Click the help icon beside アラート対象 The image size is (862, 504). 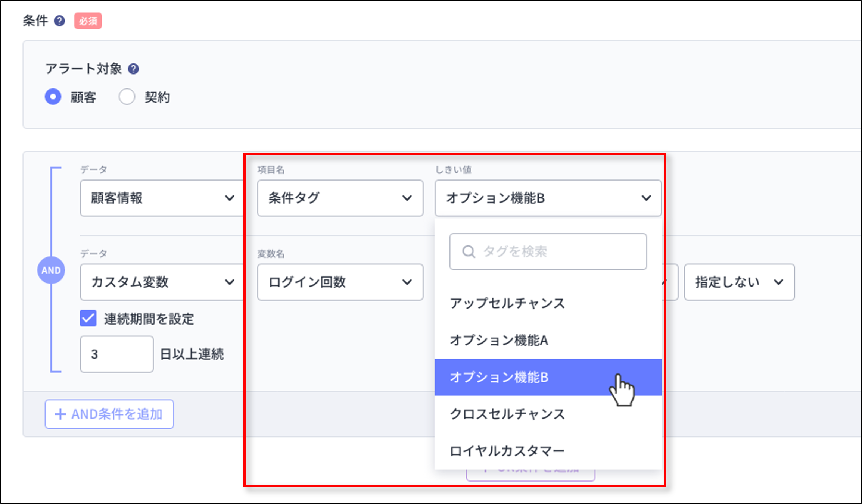[133, 68]
